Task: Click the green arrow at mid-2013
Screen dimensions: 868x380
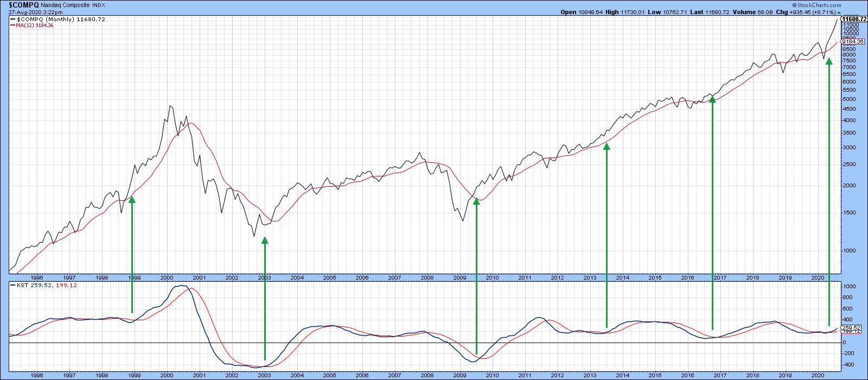Action: coord(607,235)
